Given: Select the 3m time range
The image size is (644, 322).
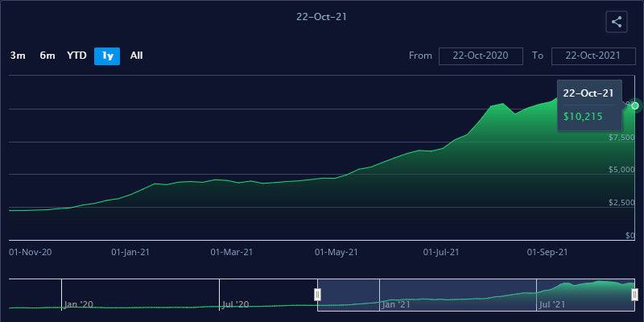Looking at the screenshot, I should pos(18,56).
